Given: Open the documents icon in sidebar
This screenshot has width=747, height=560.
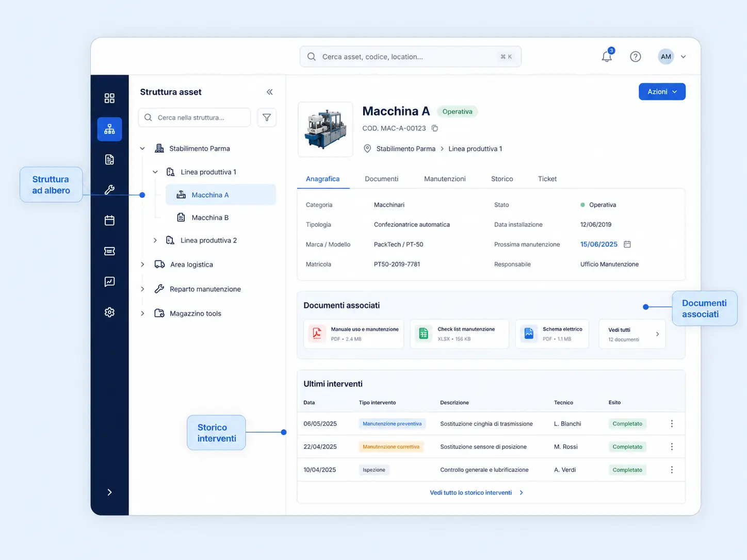Looking at the screenshot, I should point(109,159).
